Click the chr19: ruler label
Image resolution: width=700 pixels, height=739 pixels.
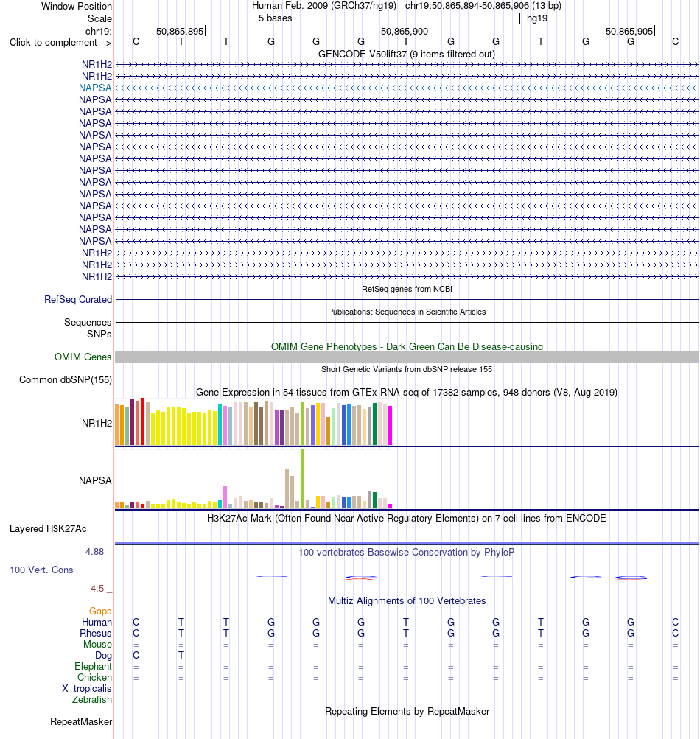coord(98,31)
